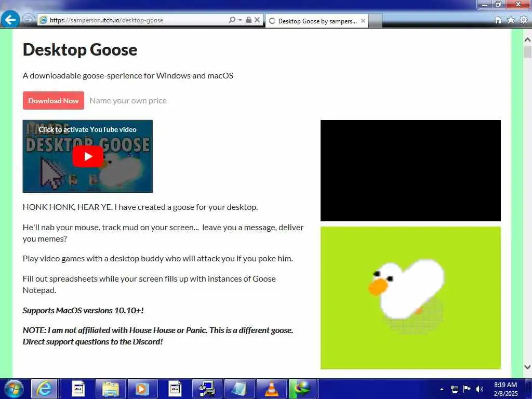Click the black video placeholder image

[x=410, y=170]
